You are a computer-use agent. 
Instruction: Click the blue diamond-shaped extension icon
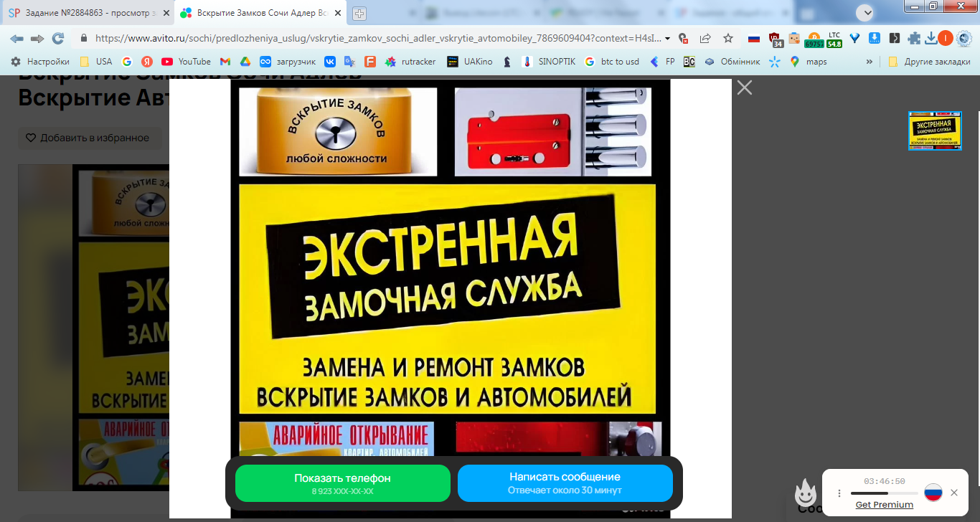(x=854, y=38)
